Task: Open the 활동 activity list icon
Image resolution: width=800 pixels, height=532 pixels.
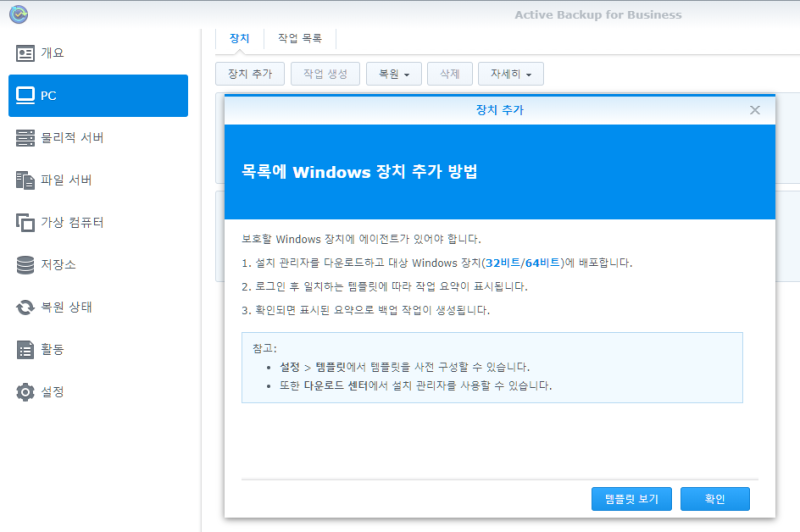Action: coord(25,349)
